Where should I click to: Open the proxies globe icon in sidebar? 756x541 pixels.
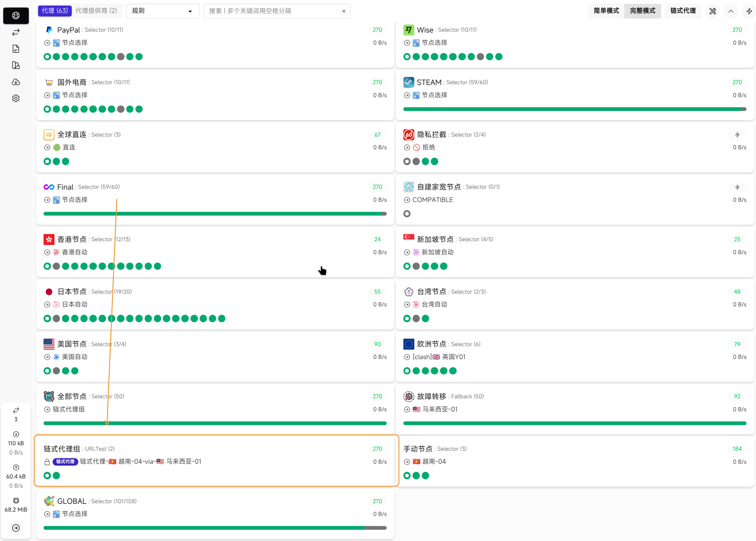16,16
